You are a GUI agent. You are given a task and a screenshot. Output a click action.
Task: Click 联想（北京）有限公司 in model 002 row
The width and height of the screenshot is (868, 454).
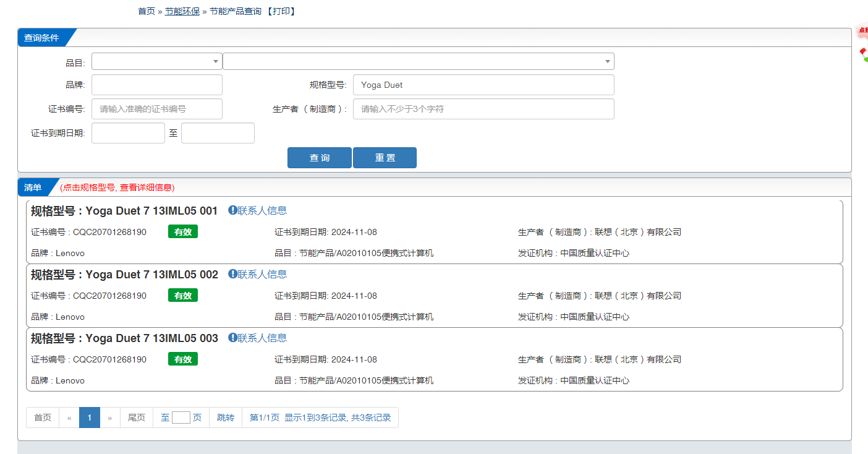(638, 296)
